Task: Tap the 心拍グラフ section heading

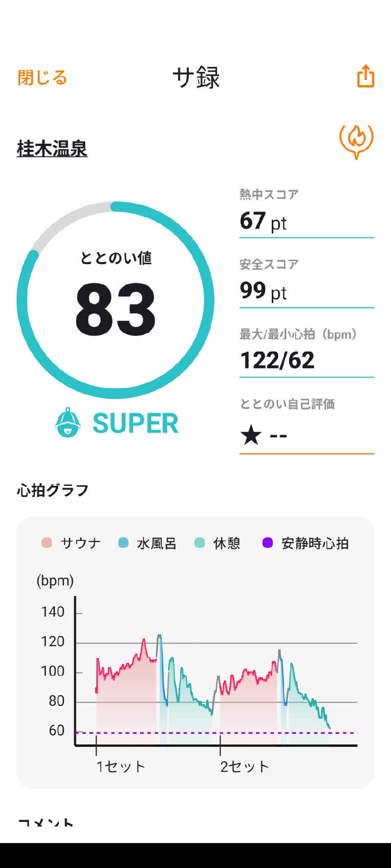Action: [53, 490]
